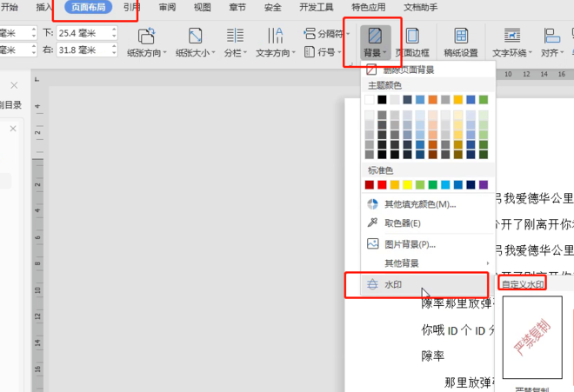This screenshot has width=574, height=392.
Task: Pick the standard light blue swatch
Action: 445,185
